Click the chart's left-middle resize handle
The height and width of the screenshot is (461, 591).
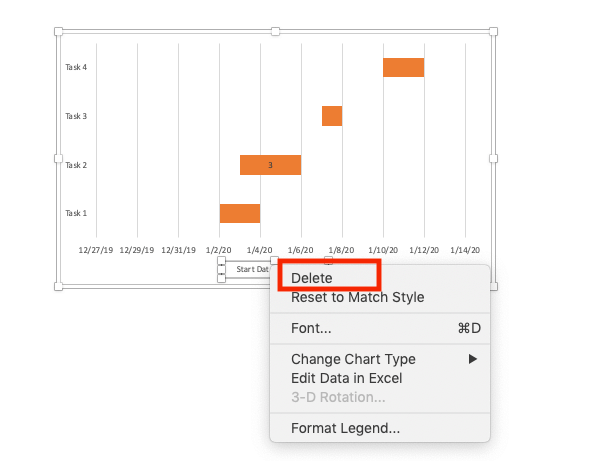click(x=58, y=159)
